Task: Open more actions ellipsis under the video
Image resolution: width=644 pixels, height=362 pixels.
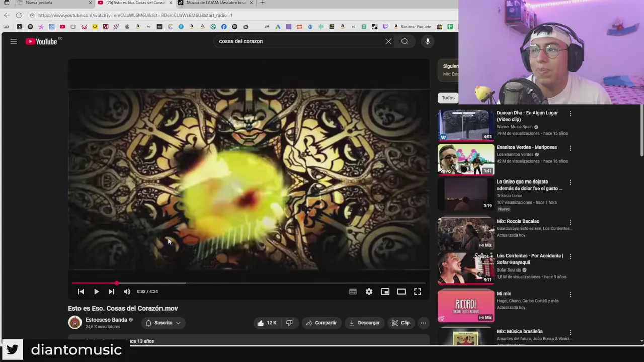Action: [424, 323]
